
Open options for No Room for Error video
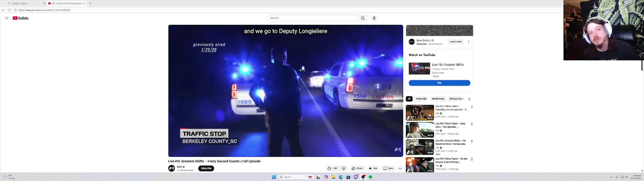point(472,141)
